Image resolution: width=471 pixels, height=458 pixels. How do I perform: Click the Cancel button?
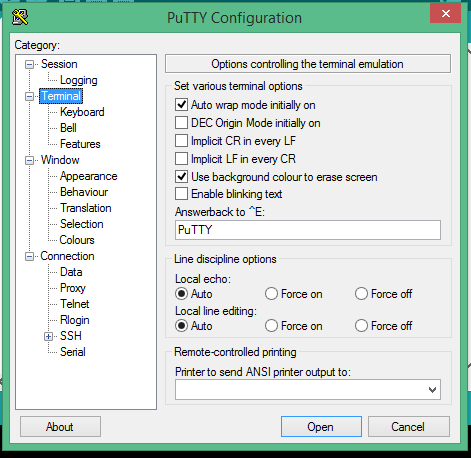(409, 427)
